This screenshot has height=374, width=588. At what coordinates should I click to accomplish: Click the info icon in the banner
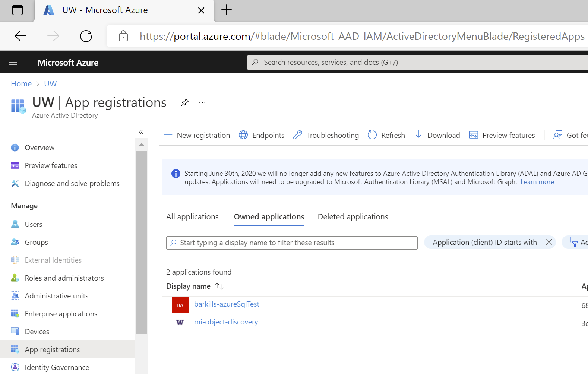pos(176,174)
